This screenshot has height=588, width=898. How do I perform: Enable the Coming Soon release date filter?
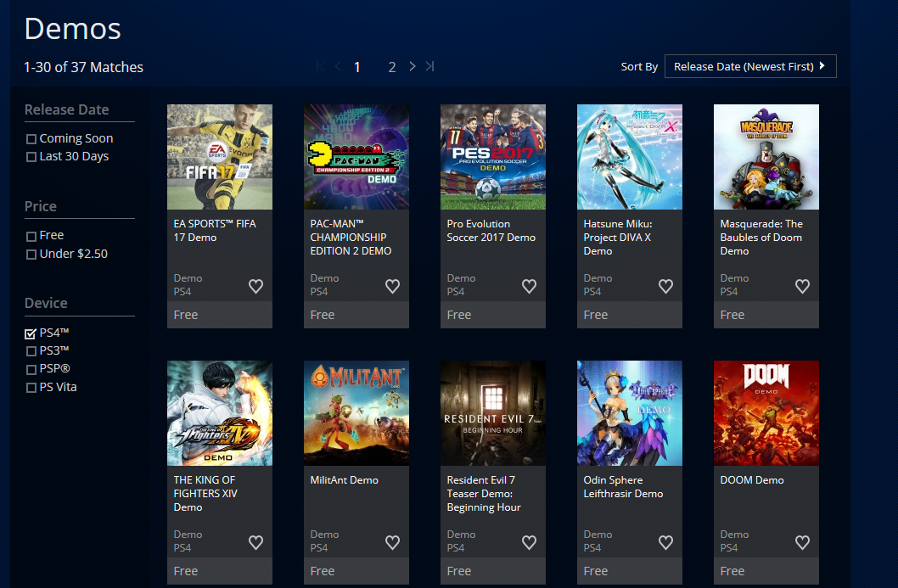tap(31, 139)
